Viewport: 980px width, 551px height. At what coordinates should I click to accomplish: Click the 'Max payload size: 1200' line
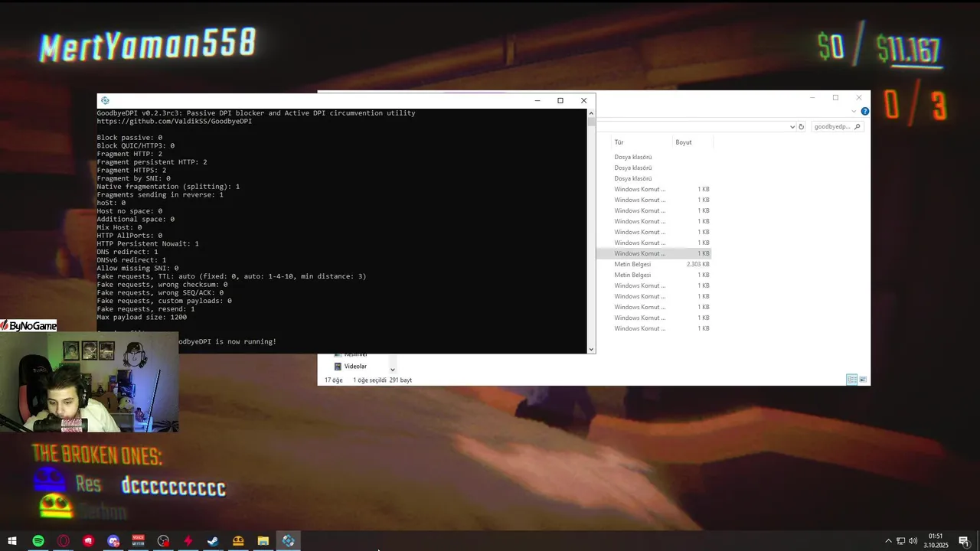pos(142,317)
